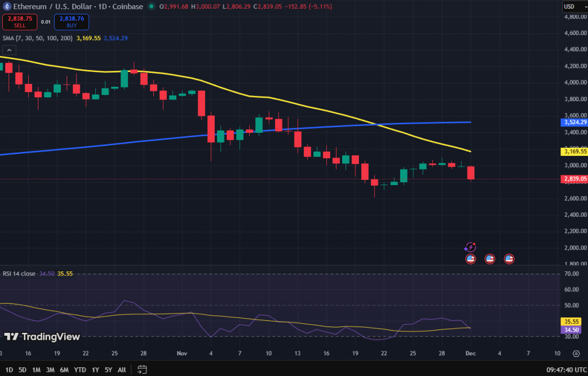Viewport: 588px width, 376px height.
Task: Click the SMA (7, 30, 50, 100, 200) indicator label
Action: pyautogui.click(x=37, y=38)
